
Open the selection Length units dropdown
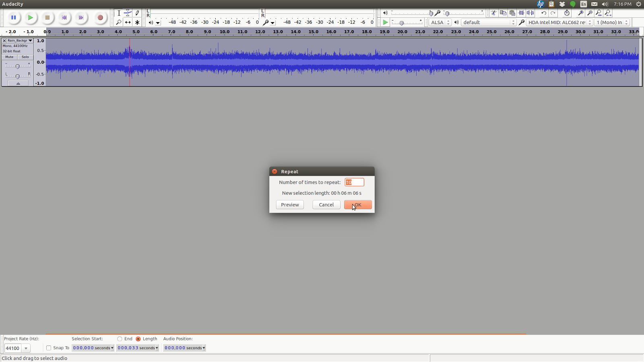pos(157,348)
